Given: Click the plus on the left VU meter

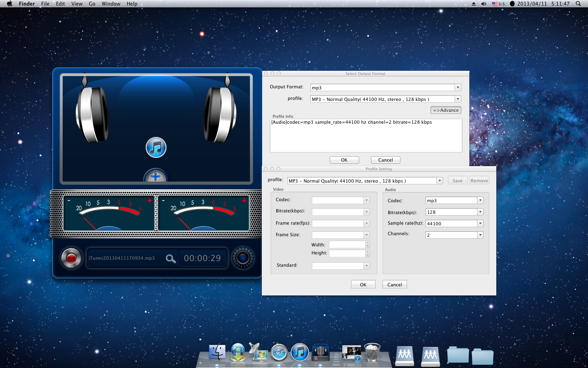Looking at the screenshot, I should (x=150, y=200).
